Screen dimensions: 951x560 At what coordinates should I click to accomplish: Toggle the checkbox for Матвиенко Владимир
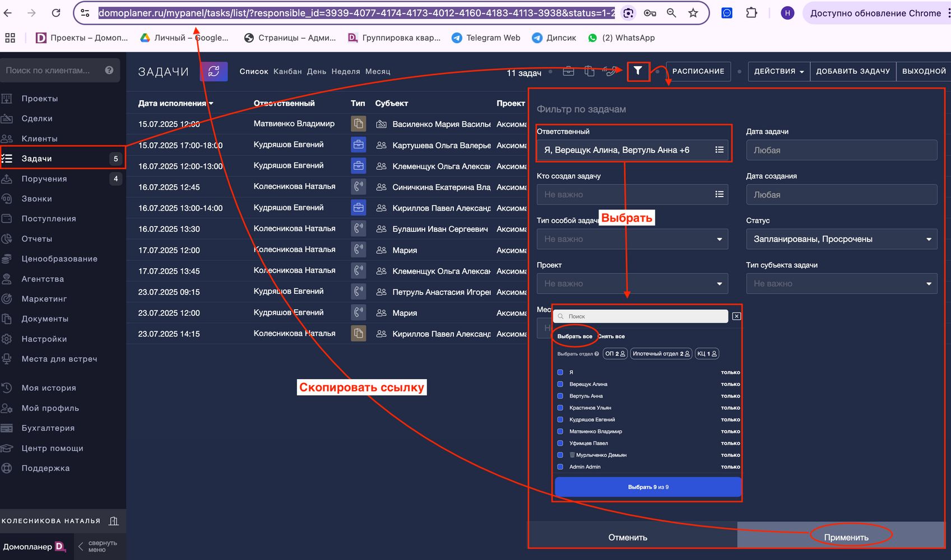click(x=560, y=431)
